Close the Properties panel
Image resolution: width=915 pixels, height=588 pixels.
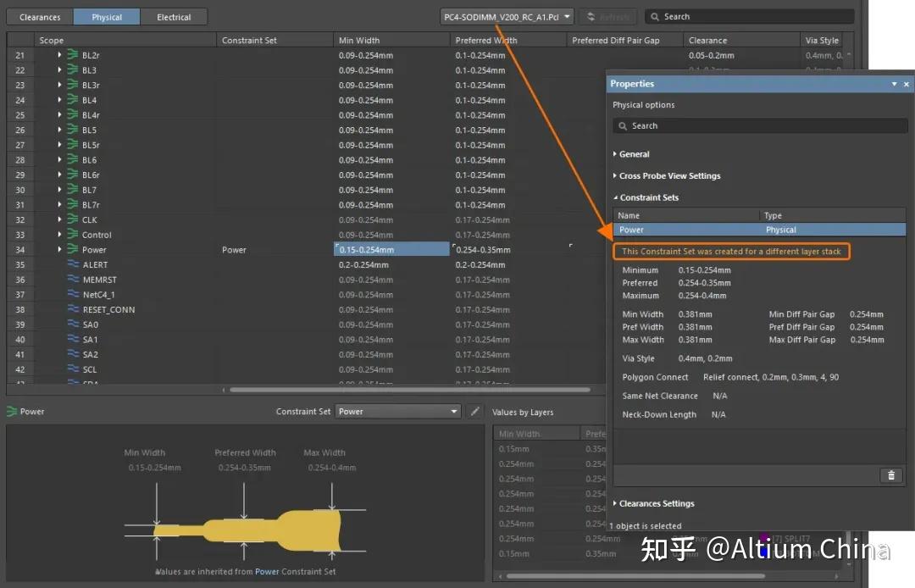[x=907, y=84]
